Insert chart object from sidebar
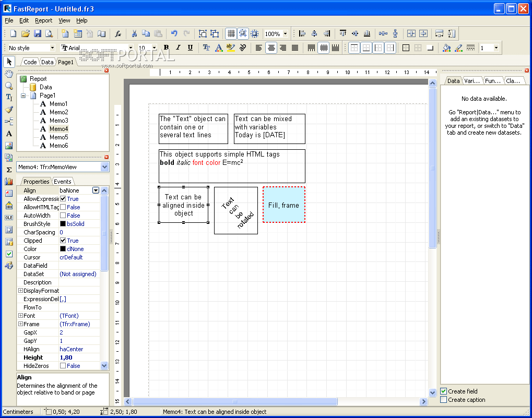This screenshot has height=418, width=532. point(9,182)
